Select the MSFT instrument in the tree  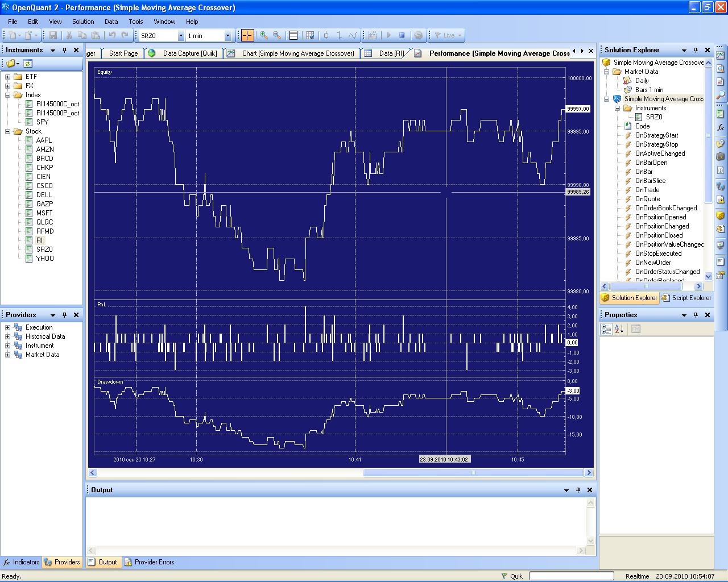[44, 213]
